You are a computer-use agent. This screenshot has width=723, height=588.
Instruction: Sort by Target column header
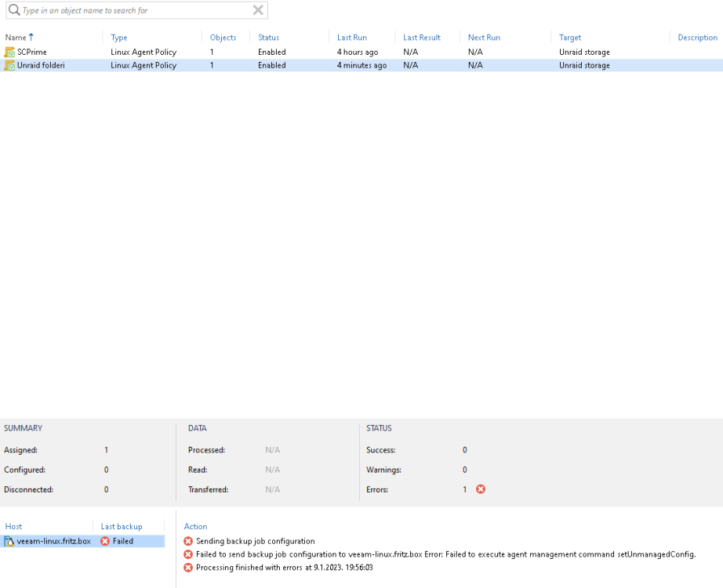(570, 38)
